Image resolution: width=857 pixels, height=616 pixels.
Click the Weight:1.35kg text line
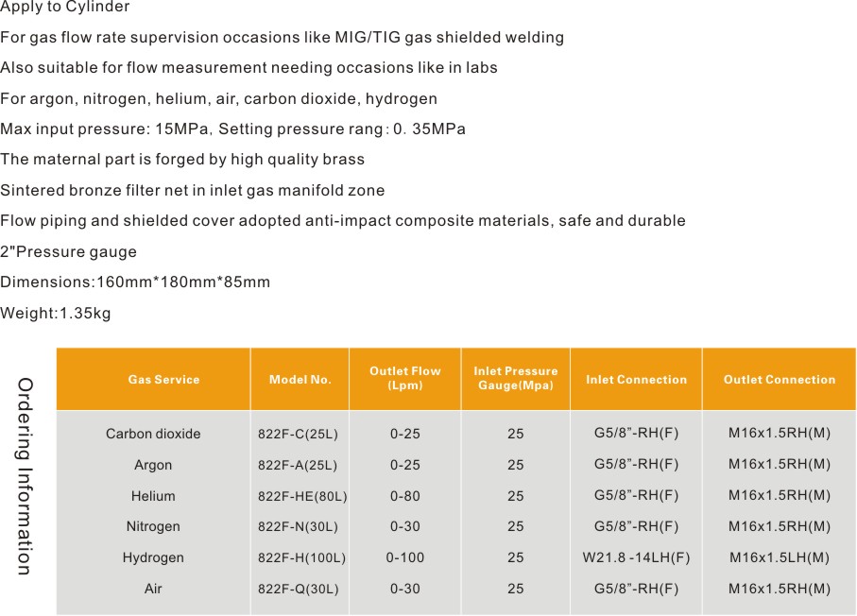56,314
